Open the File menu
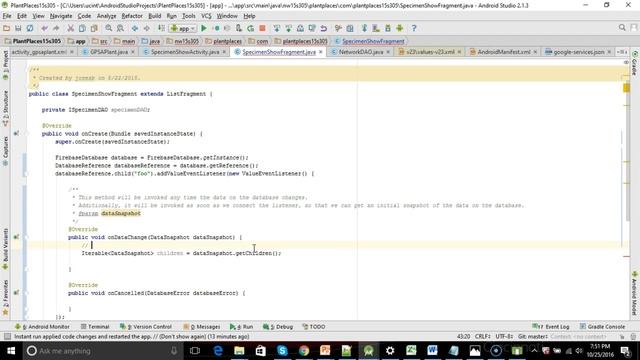Screen dimensions: 640x360 [x=7, y=16]
